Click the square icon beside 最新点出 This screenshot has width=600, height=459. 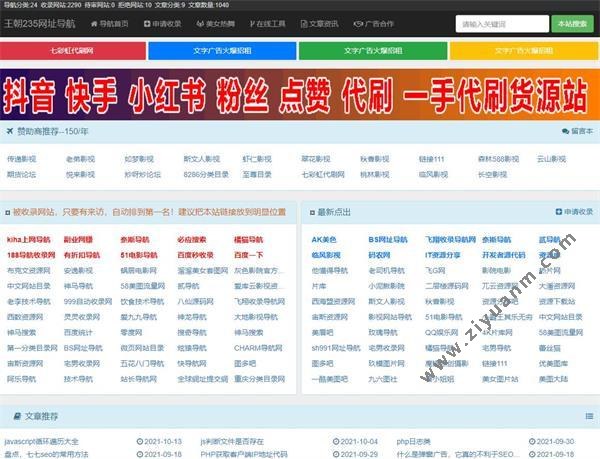pos(312,212)
